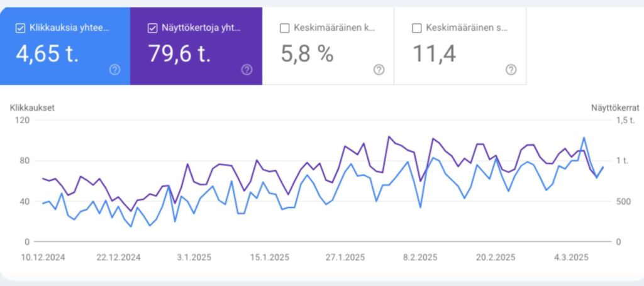Click help icon beside 5,8 % value

pyautogui.click(x=379, y=70)
